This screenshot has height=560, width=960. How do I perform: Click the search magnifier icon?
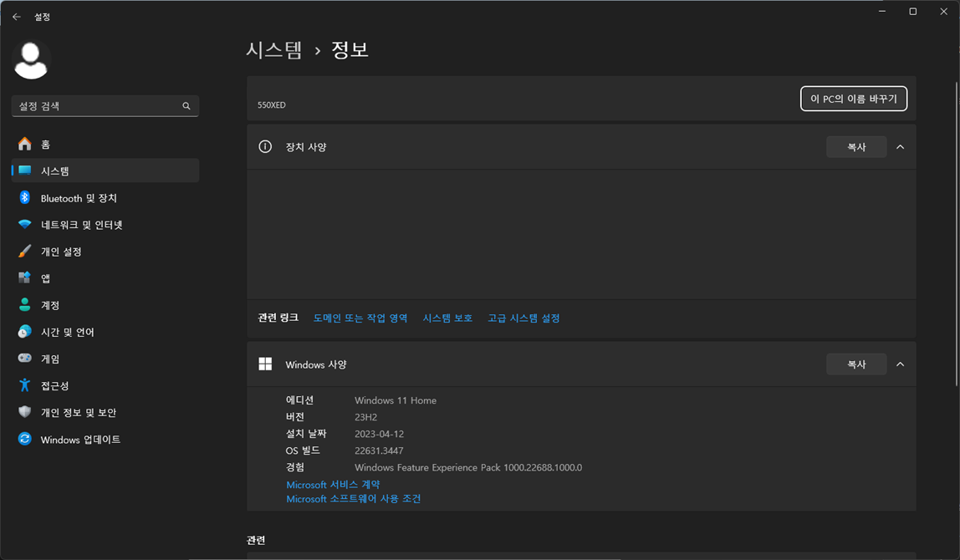pyautogui.click(x=186, y=106)
